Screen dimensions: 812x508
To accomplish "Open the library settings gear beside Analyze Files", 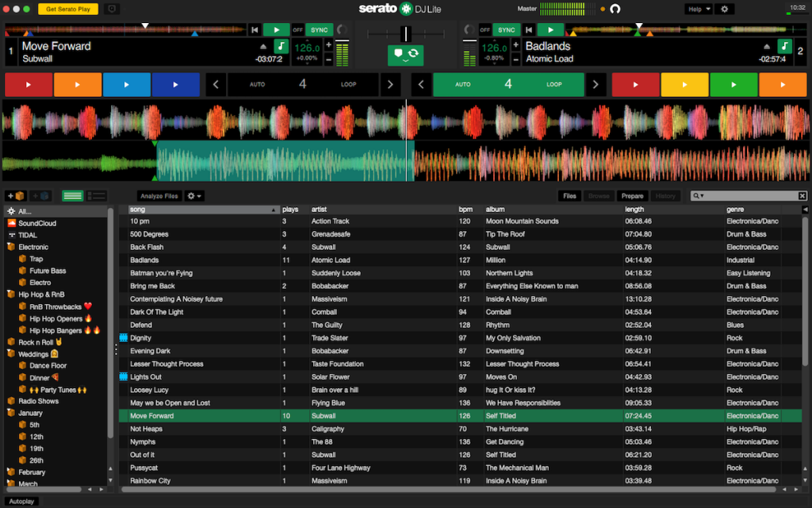I will click(190, 195).
